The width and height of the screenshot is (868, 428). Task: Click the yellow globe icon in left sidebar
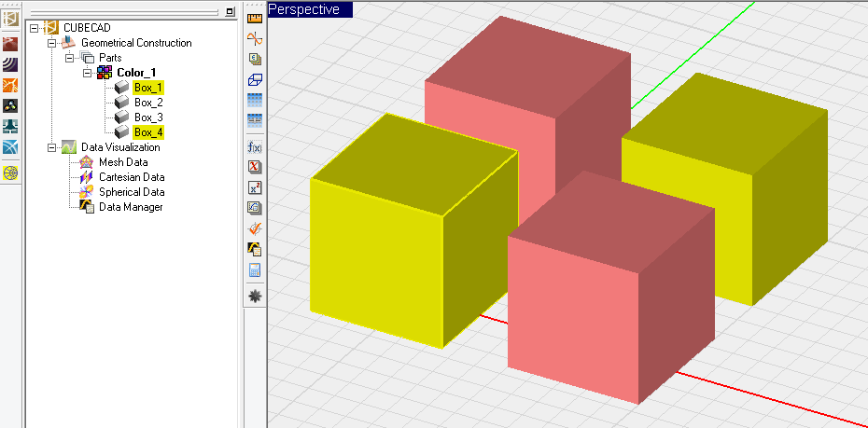(x=11, y=173)
